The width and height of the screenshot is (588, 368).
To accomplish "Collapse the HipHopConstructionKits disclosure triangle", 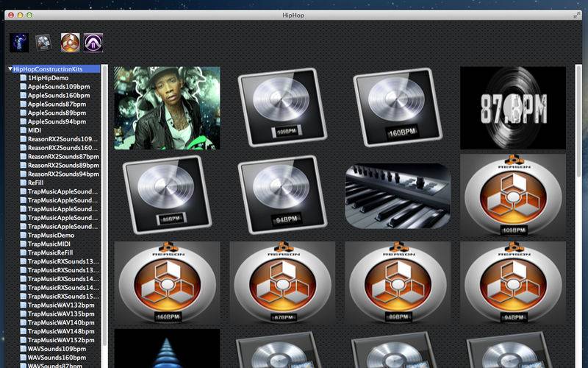I will (10, 69).
